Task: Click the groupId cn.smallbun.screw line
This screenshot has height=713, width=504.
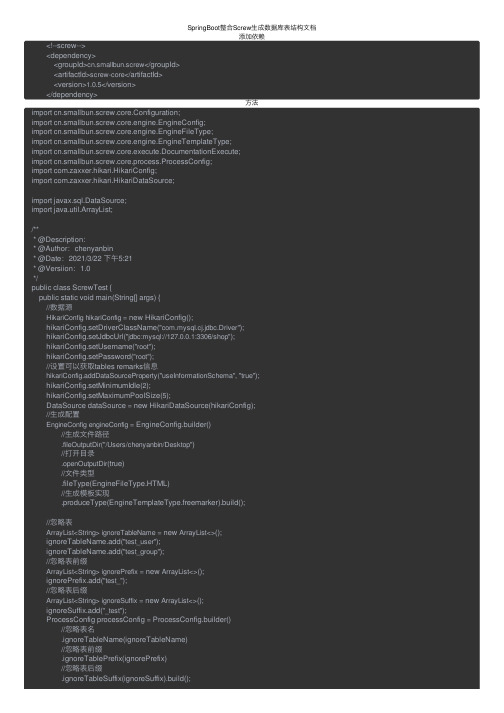Action: 116,65
